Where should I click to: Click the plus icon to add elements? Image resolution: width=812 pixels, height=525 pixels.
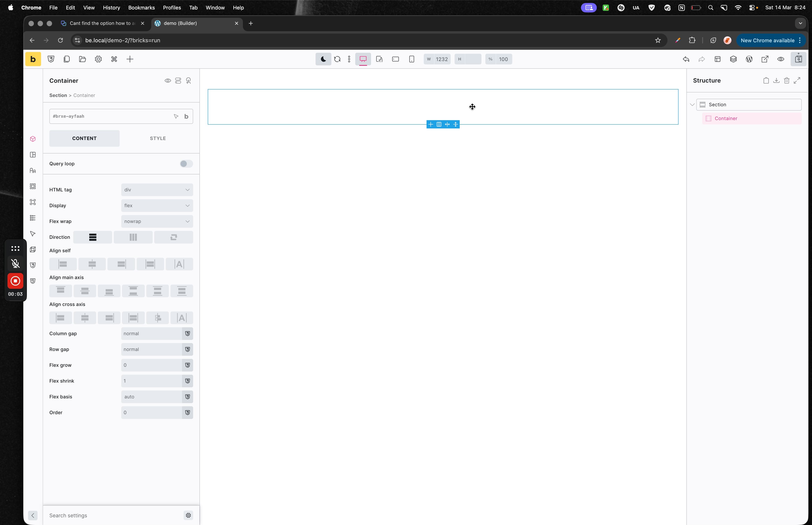[130, 59]
